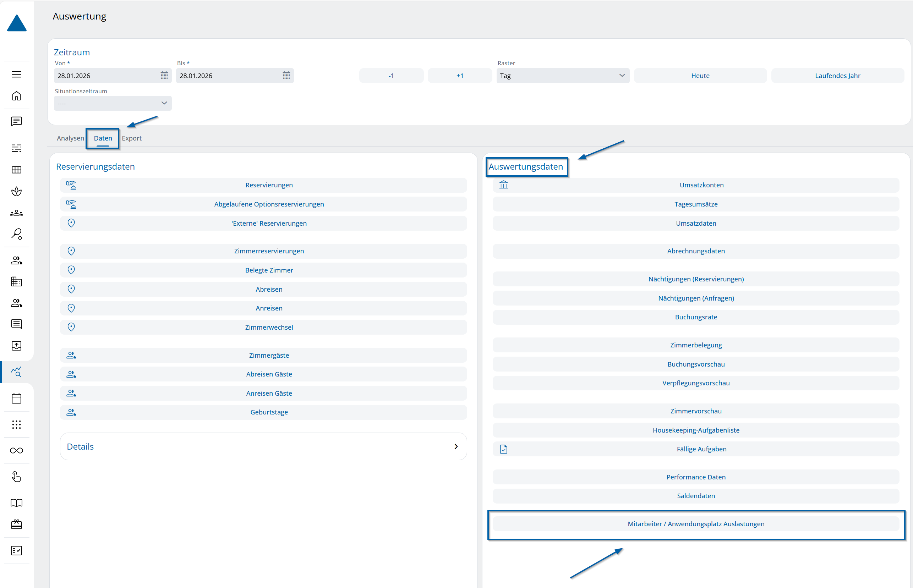This screenshot has width=913, height=588.
Task: Click the open book sidebar icon
Action: tap(16, 503)
